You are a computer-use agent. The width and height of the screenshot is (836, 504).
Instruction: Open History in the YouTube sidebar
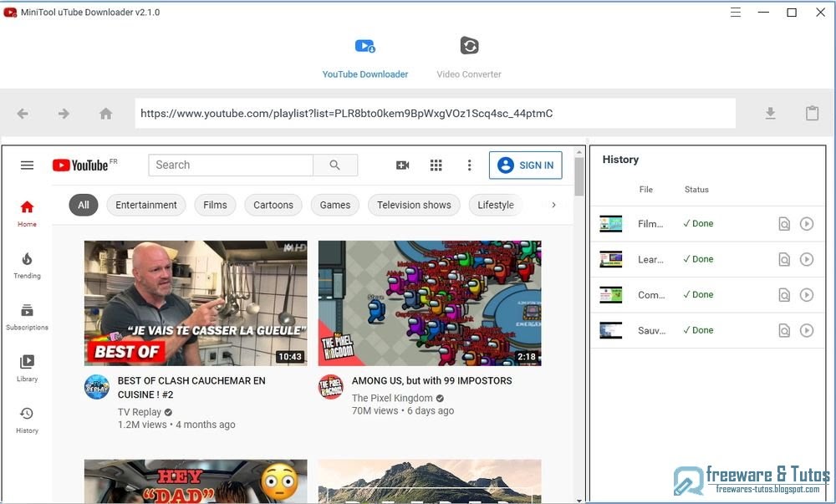pyautogui.click(x=28, y=420)
